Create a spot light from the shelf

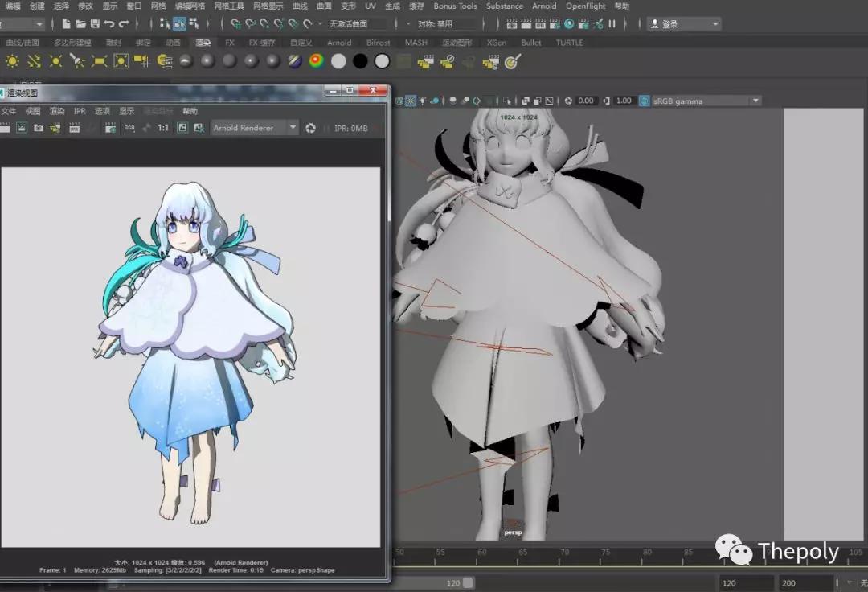point(78,61)
